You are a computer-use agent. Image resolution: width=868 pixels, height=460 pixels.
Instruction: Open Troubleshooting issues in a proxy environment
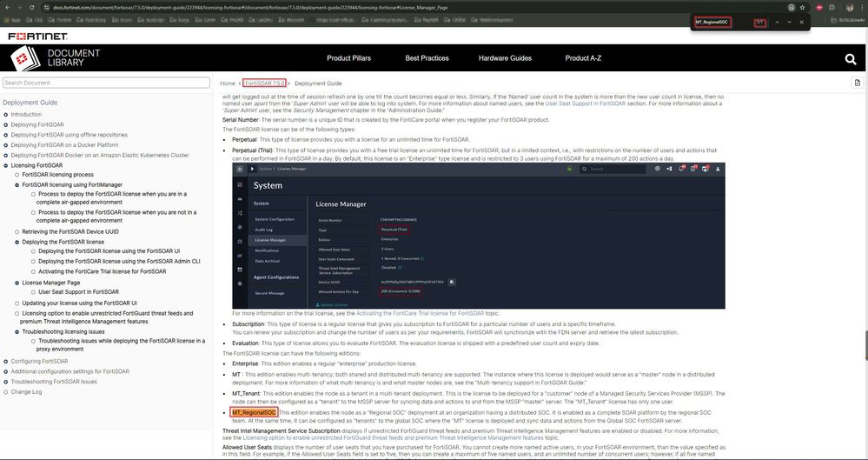point(121,344)
